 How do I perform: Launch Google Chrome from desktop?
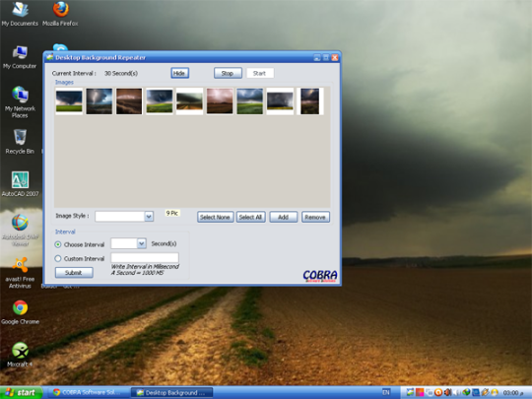pyautogui.click(x=20, y=312)
